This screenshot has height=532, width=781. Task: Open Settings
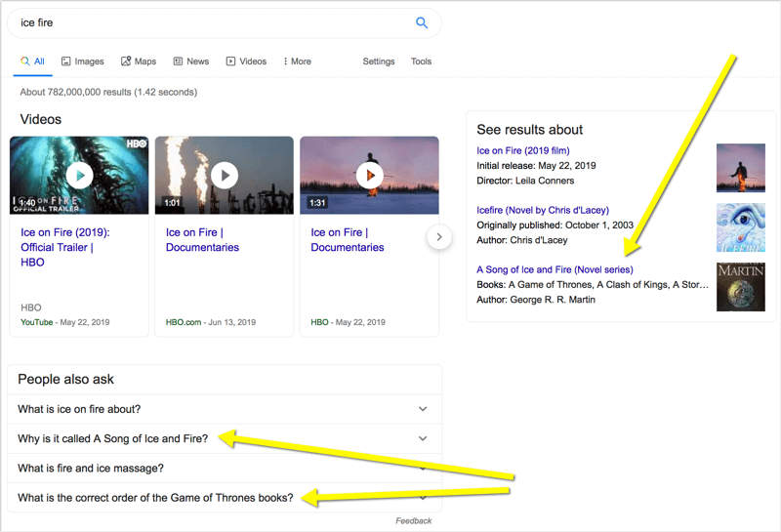(379, 61)
